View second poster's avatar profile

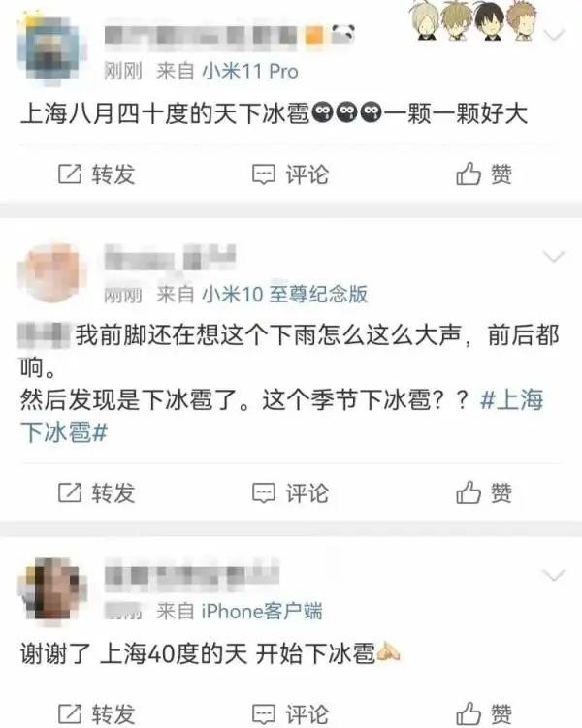[52, 273]
